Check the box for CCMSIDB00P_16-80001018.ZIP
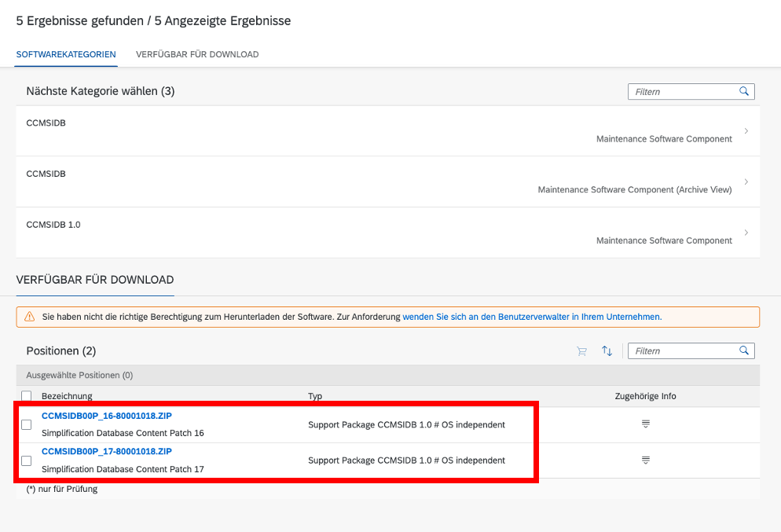Screen dimensions: 781x532 [27, 424]
